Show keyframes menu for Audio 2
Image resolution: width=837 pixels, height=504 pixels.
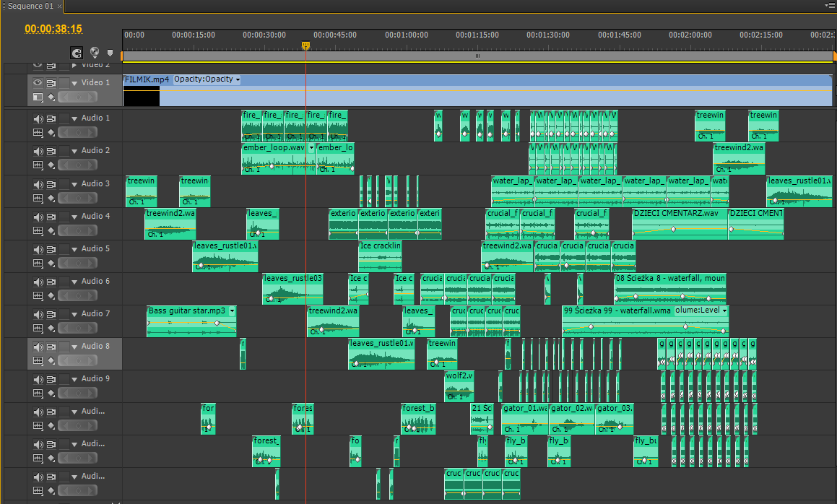click(x=51, y=165)
